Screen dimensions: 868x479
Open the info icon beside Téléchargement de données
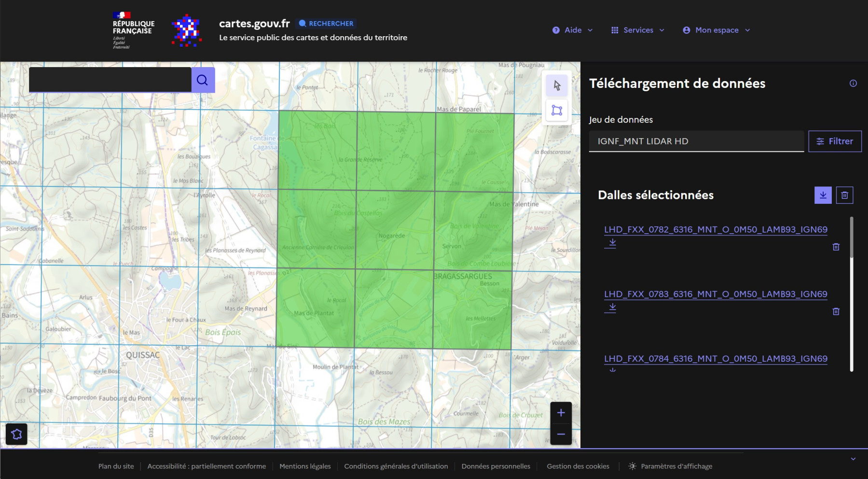[x=853, y=84]
